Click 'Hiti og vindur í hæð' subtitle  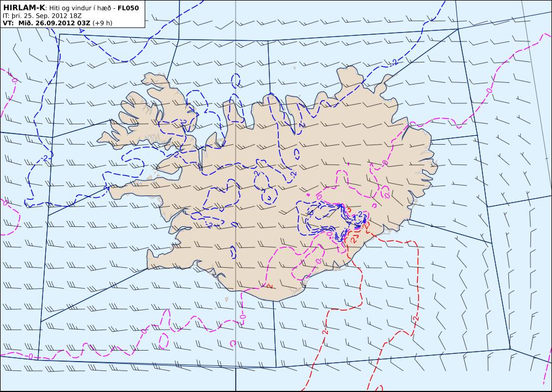pyautogui.click(x=80, y=8)
